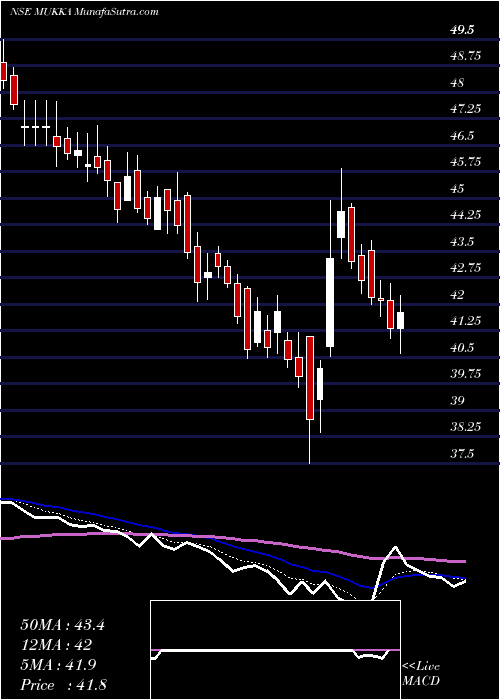
Task: Click the 39 price axis label
Action: 458,400
